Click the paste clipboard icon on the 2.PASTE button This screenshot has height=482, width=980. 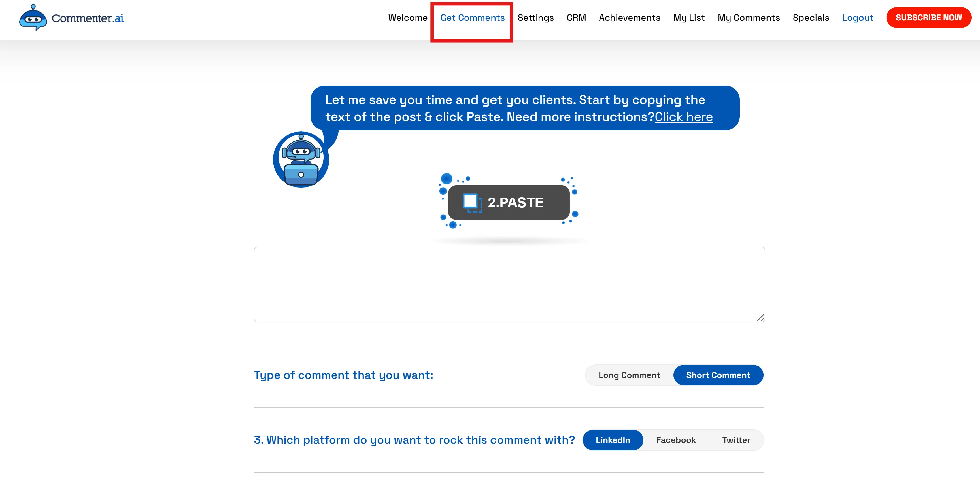pos(472,202)
